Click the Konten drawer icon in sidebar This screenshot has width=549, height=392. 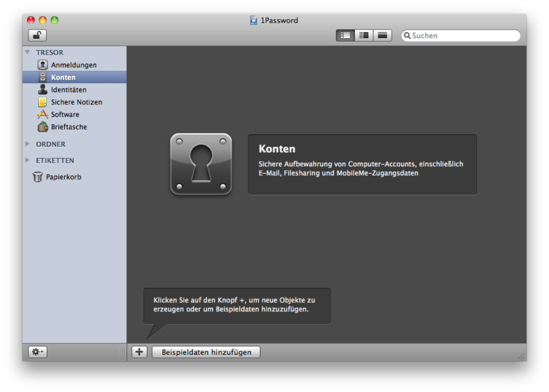(43, 77)
